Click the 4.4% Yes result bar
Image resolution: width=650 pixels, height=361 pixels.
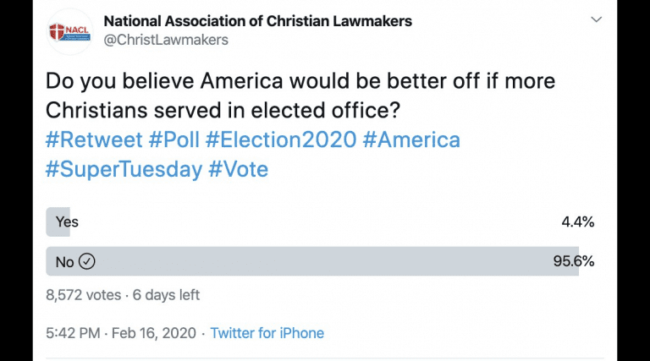58,222
